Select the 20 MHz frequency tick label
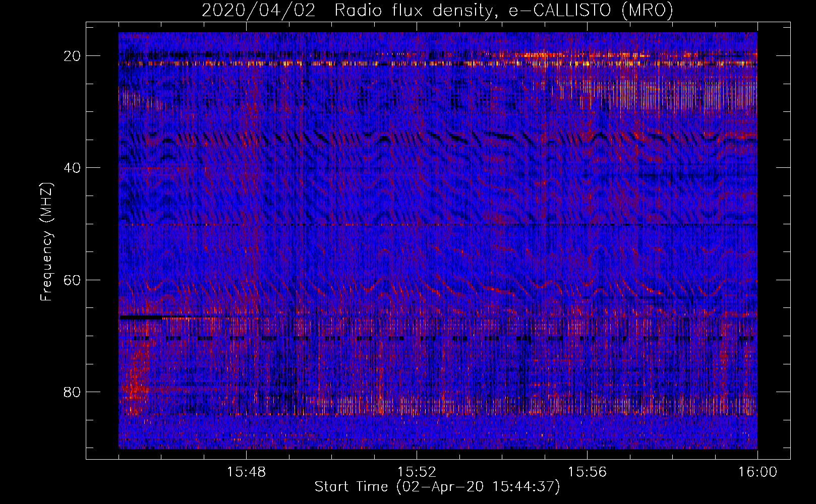This screenshot has height=504, width=816. point(73,56)
